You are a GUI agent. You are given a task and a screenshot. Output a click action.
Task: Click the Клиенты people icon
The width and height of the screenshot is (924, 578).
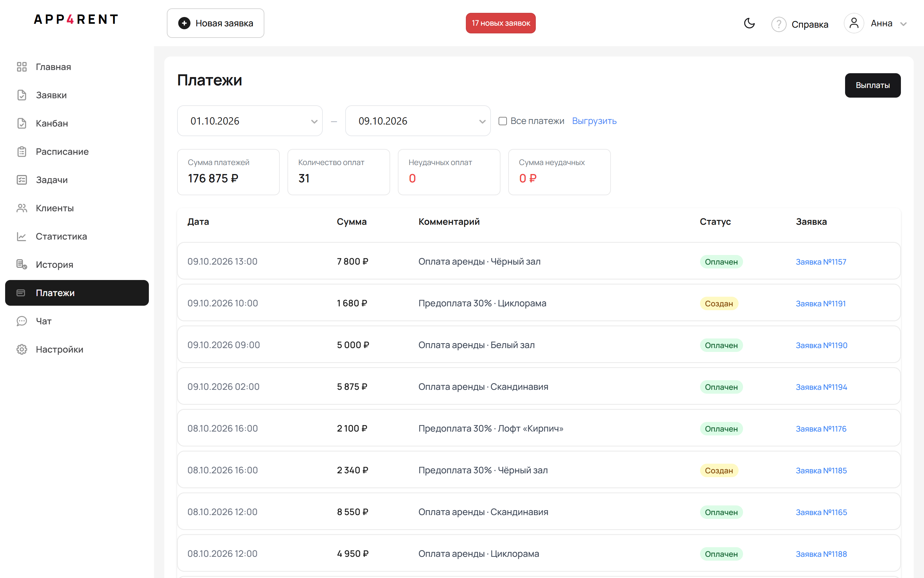pyautogui.click(x=22, y=208)
